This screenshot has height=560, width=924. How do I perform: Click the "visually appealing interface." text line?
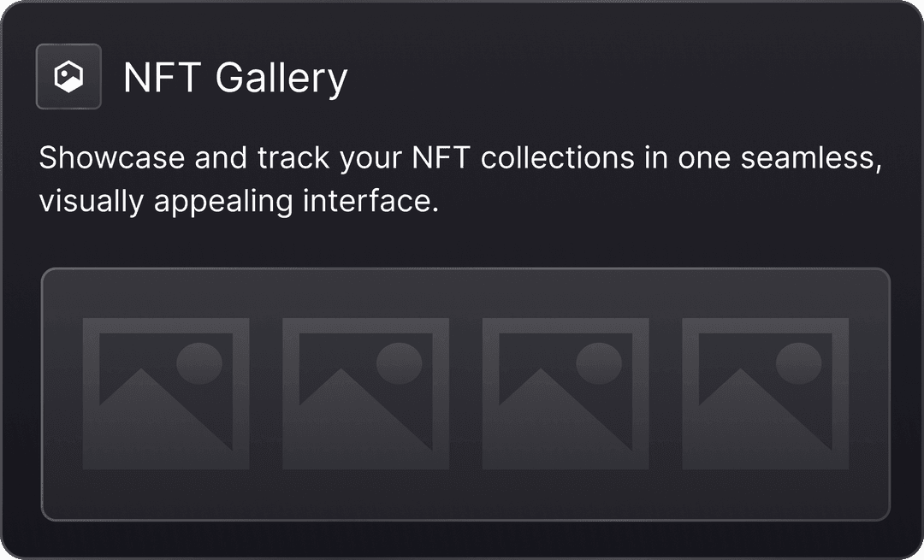coord(238,203)
